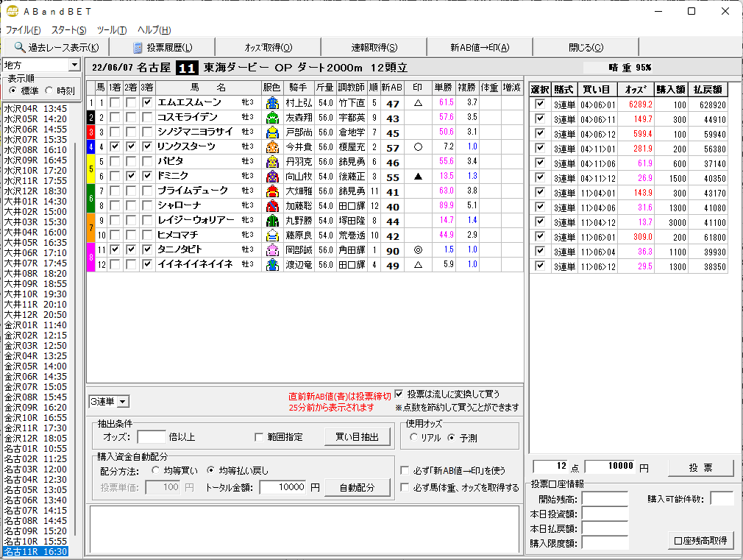Screen dimensions: 743x560
Task: Open 過去レース表示 with magnifier icon
Action: coord(57,47)
